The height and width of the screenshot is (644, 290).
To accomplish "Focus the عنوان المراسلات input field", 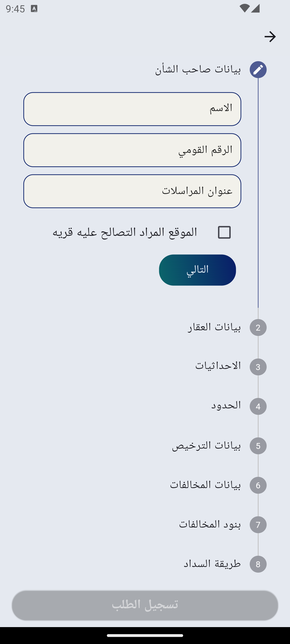I will click(x=132, y=191).
